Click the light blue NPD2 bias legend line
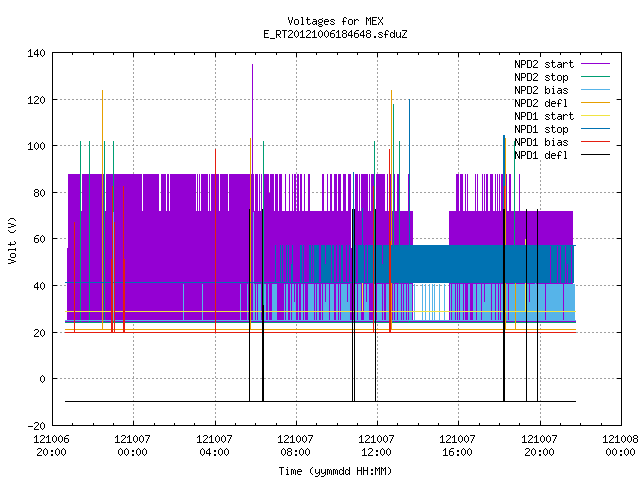 pos(596,89)
